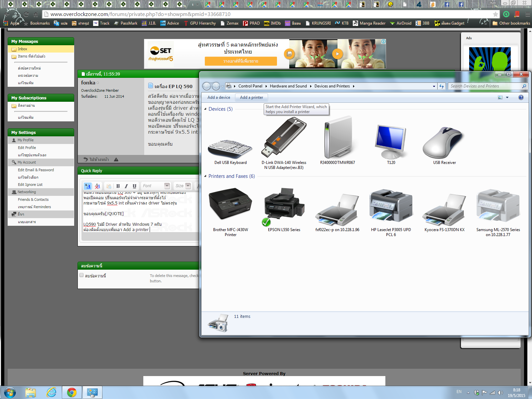Screen dimensions: 532x399
Task: Play the SET advertisement video
Action: [x=337, y=54]
